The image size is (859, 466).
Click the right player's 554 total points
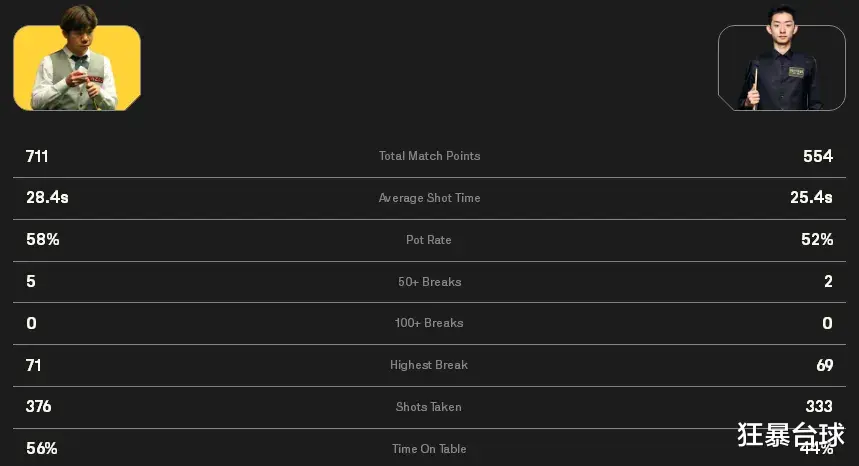coord(818,157)
